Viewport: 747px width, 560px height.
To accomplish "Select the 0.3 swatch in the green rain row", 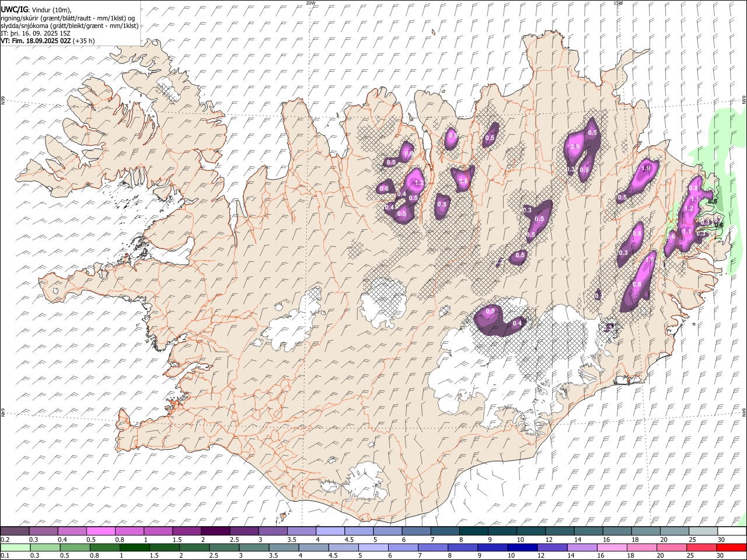I will pos(46,548).
